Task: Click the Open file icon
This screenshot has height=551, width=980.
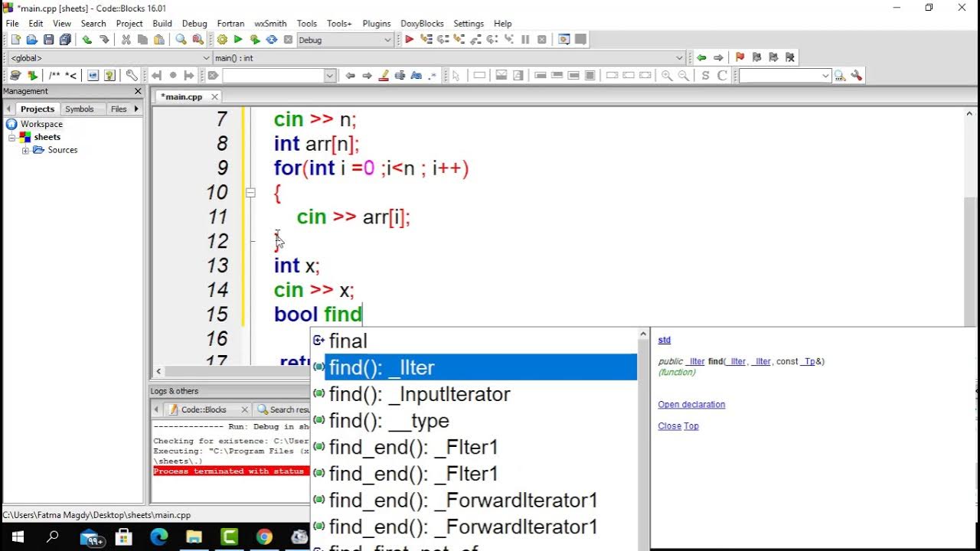Action: click(31, 40)
